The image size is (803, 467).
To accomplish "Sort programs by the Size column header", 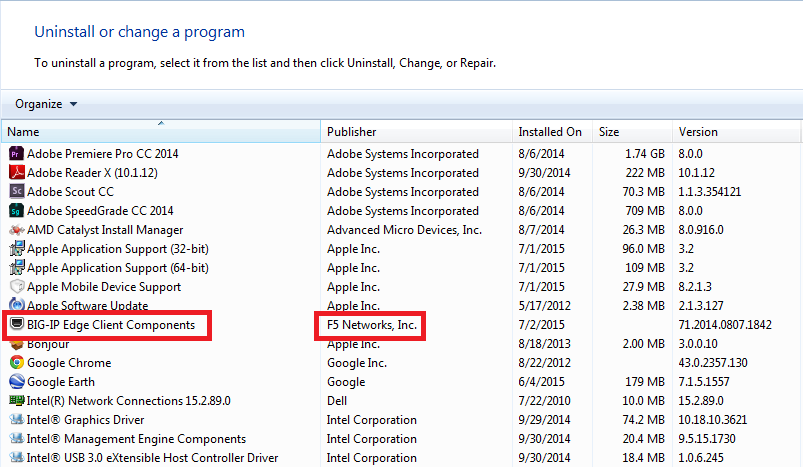I will point(632,132).
